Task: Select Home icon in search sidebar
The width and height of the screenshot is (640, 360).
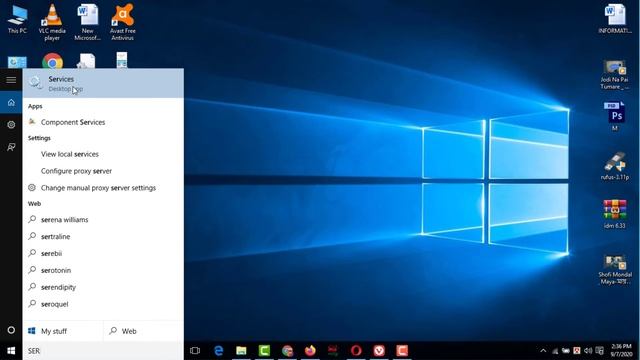Action: point(11,102)
